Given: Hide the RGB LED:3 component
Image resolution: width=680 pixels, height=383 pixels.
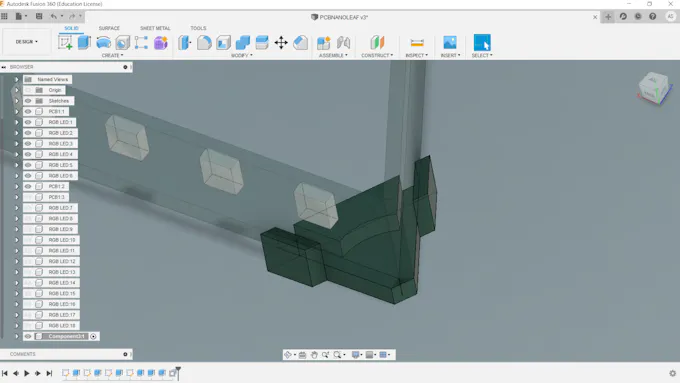Looking at the screenshot, I should click(28, 144).
